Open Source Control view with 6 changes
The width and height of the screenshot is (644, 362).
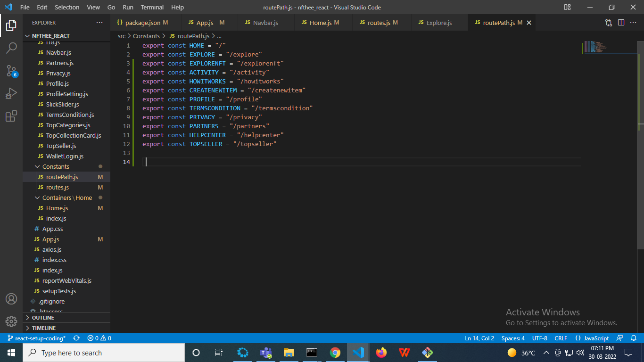click(x=11, y=71)
